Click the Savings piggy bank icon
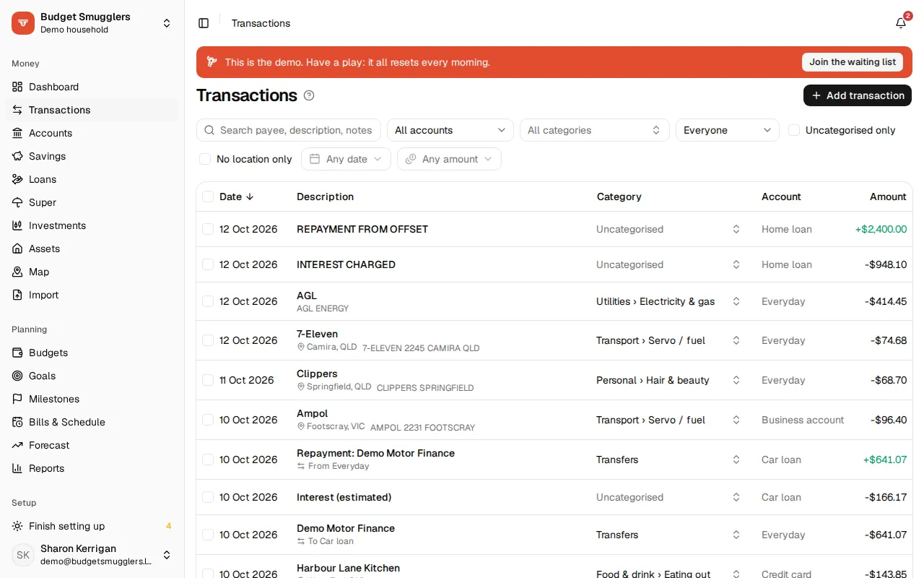The height and width of the screenshot is (578, 924). tap(17, 156)
